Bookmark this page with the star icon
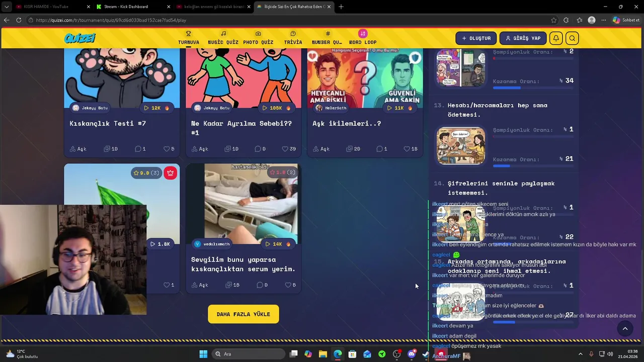The width and height of the screenshot is (644, 362). (554, 20)
